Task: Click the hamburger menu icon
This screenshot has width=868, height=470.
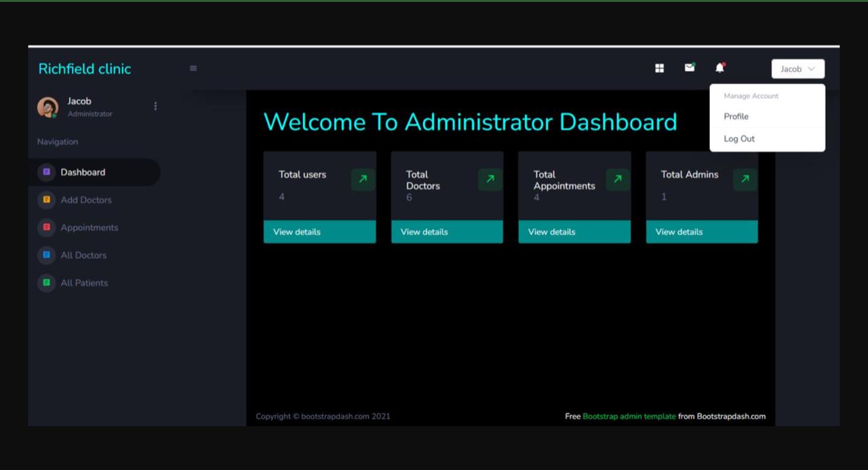Action: tap(193, 68)
